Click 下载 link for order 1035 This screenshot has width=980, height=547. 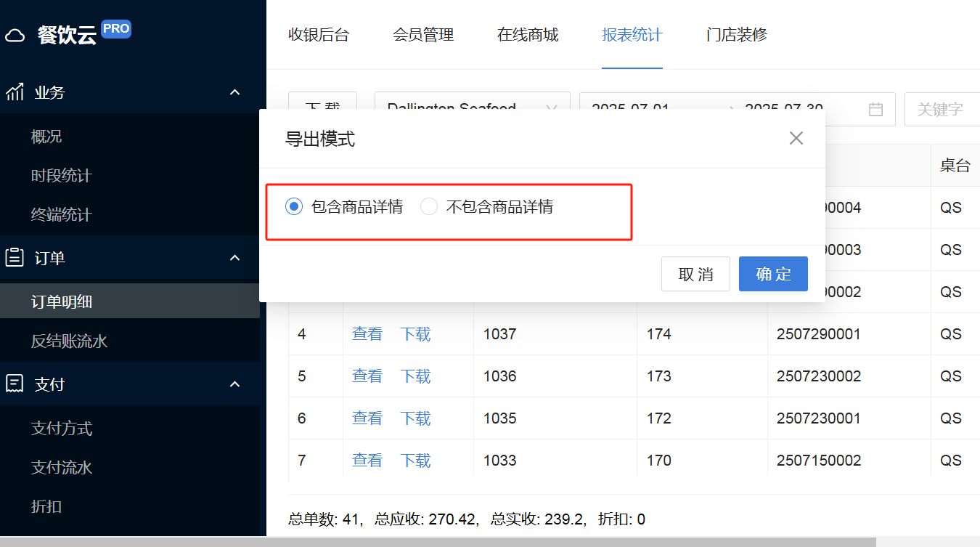tap(416, 418)
